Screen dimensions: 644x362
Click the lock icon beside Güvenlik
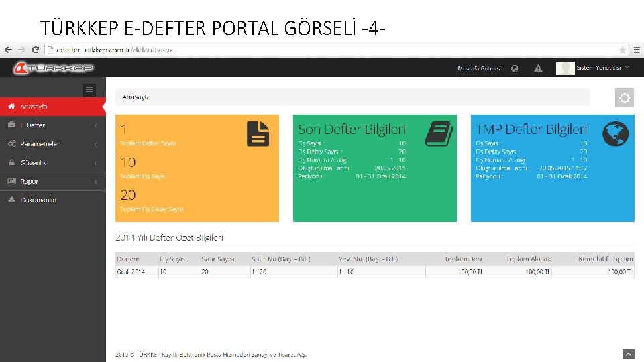pos(11,162)
